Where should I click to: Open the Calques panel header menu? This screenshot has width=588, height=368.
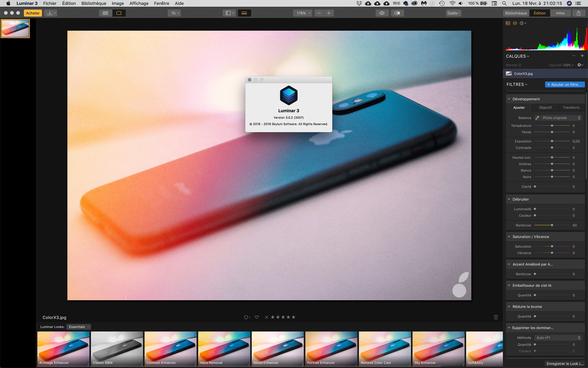[x=517, y=56]
